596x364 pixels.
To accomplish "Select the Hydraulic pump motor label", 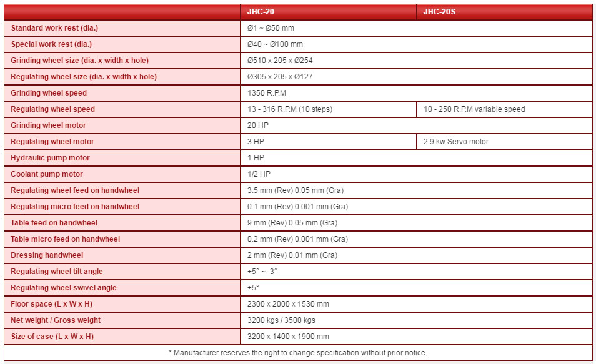I will 50,158.
